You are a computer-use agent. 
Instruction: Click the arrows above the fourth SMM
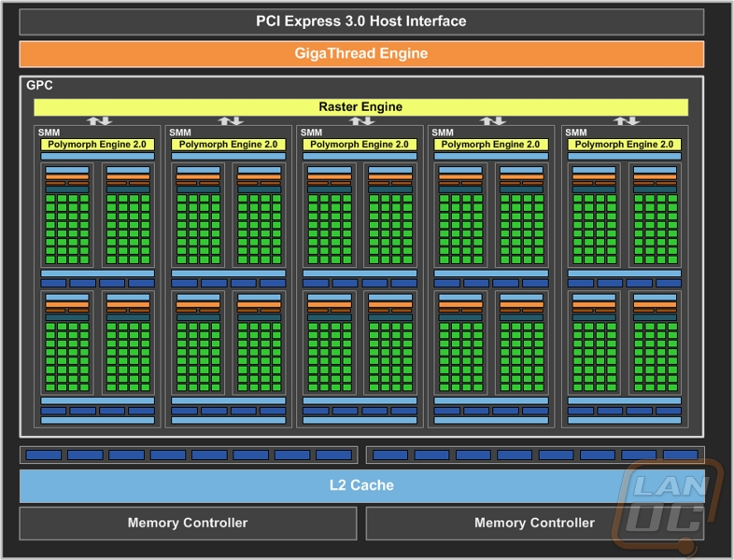pos(493,121)
